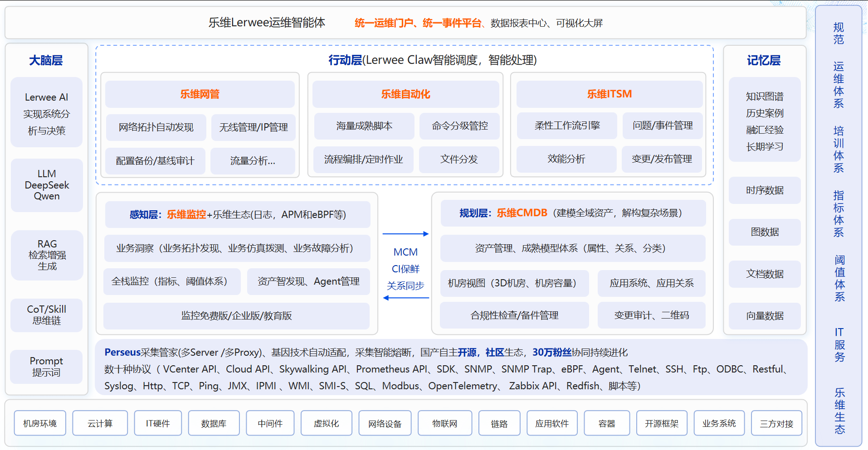Open the 配置备份/基线审计 box
This screenshot has width=868, height=450.
pyautogui.click(x=155, y=161)
